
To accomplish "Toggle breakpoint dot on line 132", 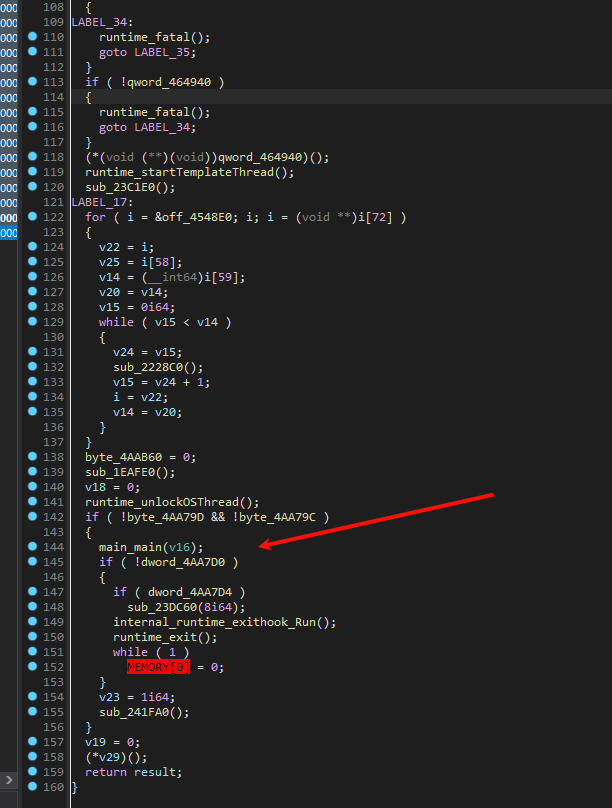I will pyautogui.click(x=32, y=366).
